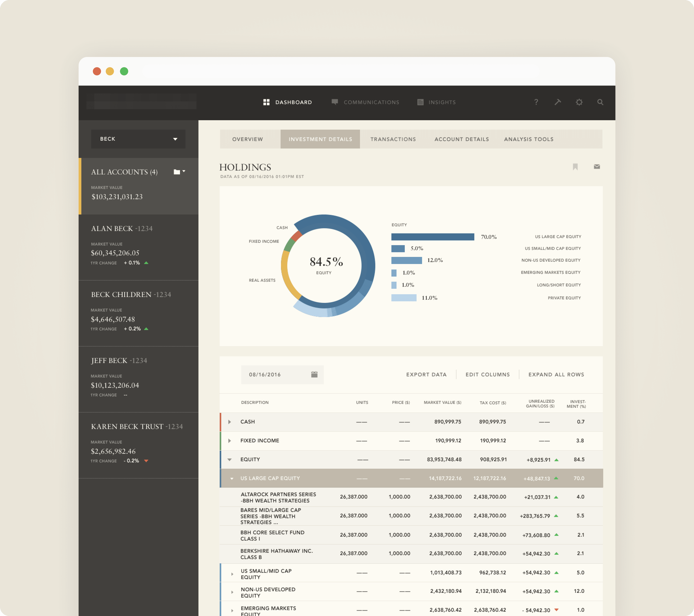
Task: Open the Analysis Tools tab
Action: (529, 139)
